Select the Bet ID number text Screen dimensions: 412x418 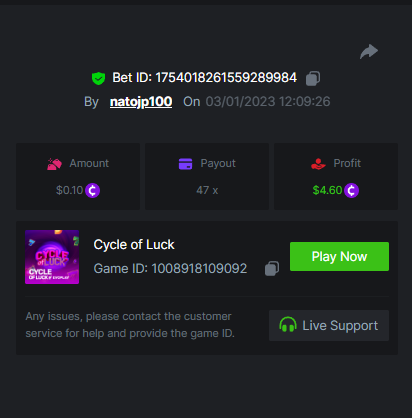(x=226, y=78)
